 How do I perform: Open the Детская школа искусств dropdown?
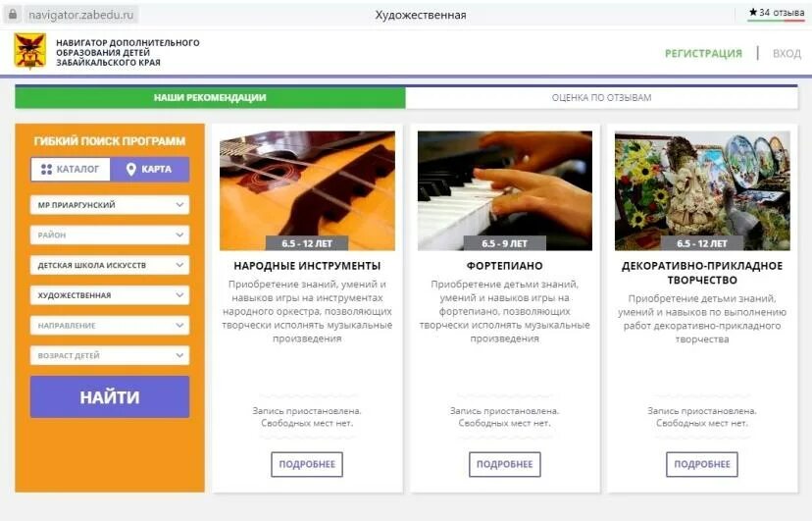pos(110,265)
